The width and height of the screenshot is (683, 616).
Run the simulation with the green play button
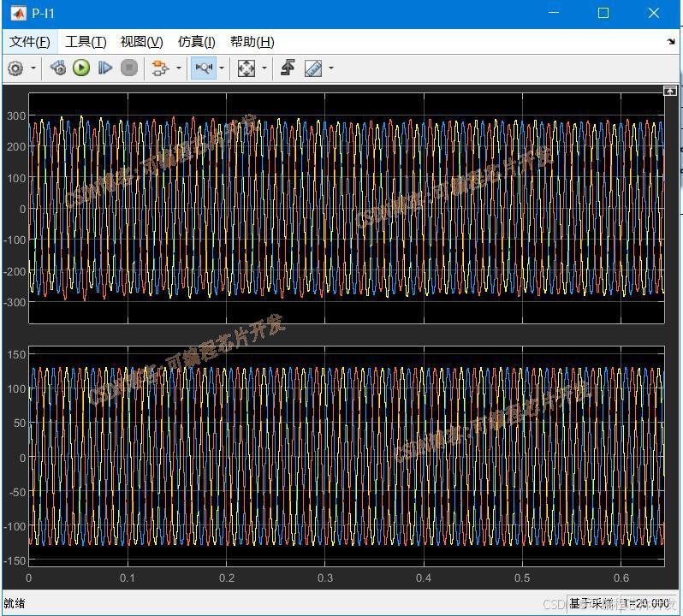click(x=81, y=68)
